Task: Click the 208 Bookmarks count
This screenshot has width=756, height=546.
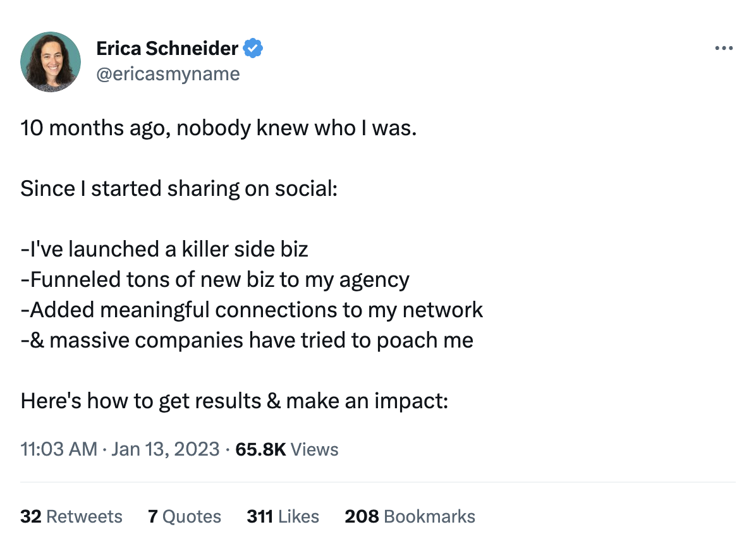Action: (410, 516)
